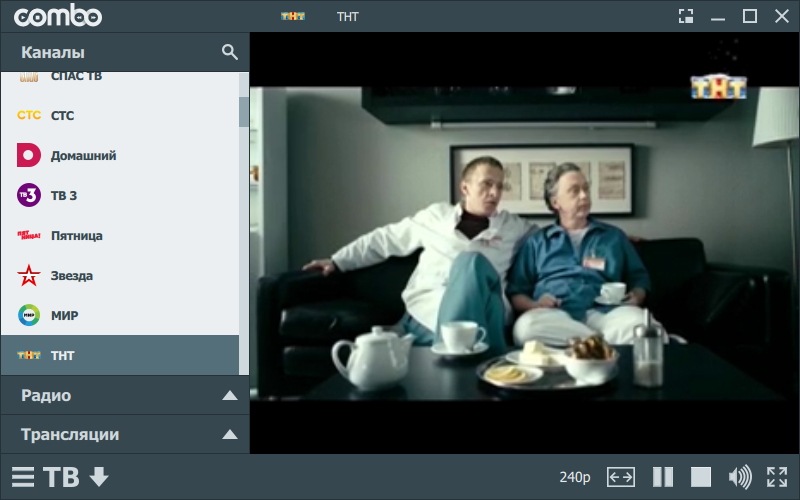Change the 240p quality setting
The height and width of the screenshot is (500, 800).
click(574, 477)
